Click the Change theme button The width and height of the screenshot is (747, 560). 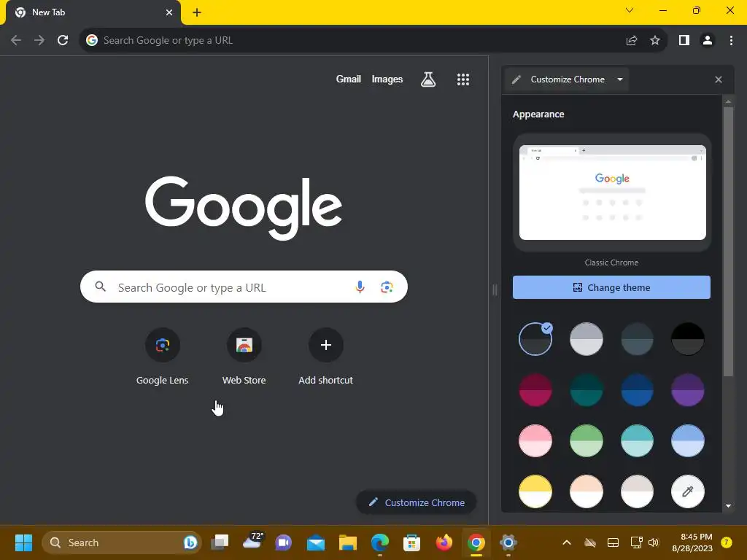click(x=611, y=287)
